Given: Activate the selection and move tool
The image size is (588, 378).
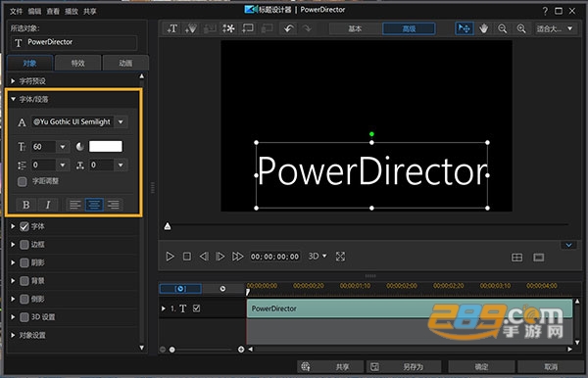Looking at the screenshot, I should [x=464, y=28].
